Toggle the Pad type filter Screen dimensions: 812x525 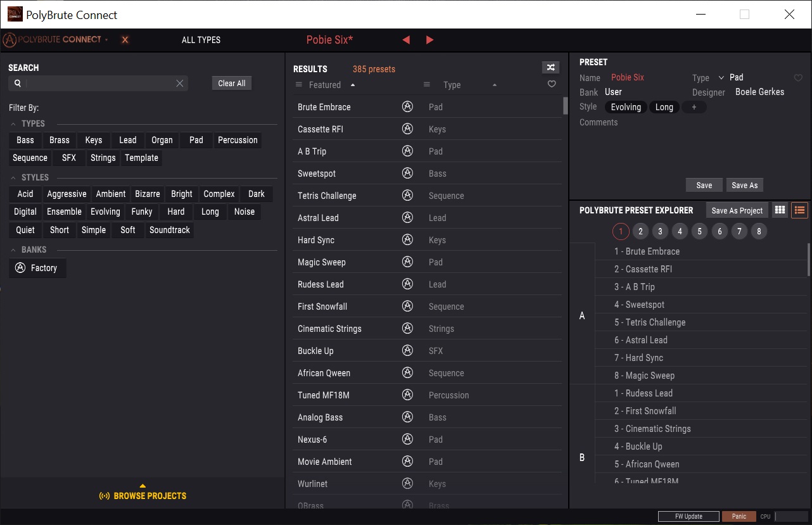pos(195,140)
